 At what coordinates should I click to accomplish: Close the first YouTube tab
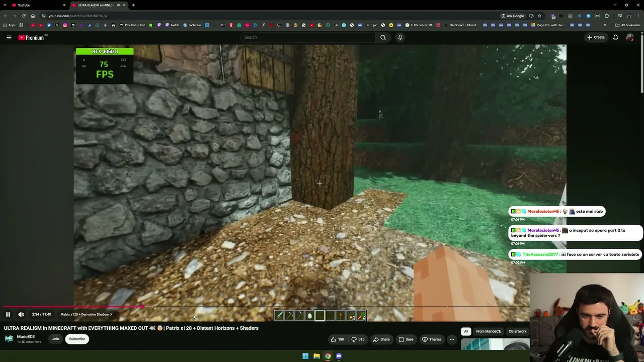(x=64, y=5)
